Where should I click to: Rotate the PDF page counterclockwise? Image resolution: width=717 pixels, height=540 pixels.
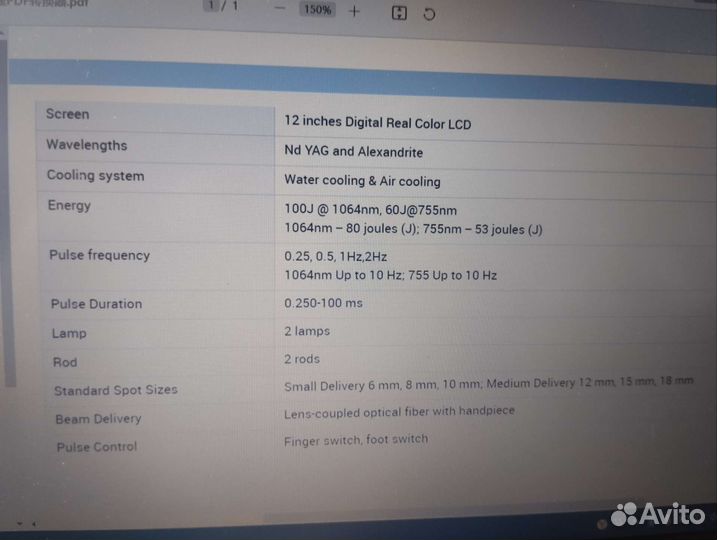click(x=429, y=14)
